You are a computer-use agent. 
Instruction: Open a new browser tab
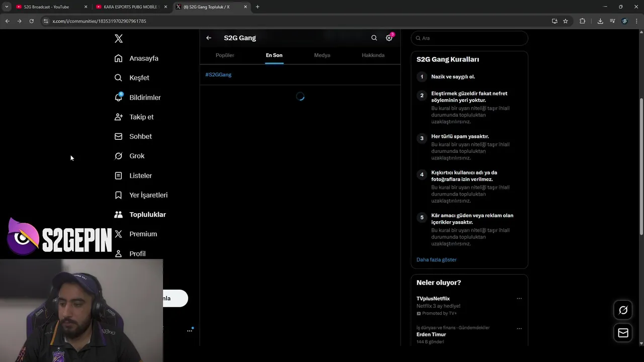coord(258,7)
